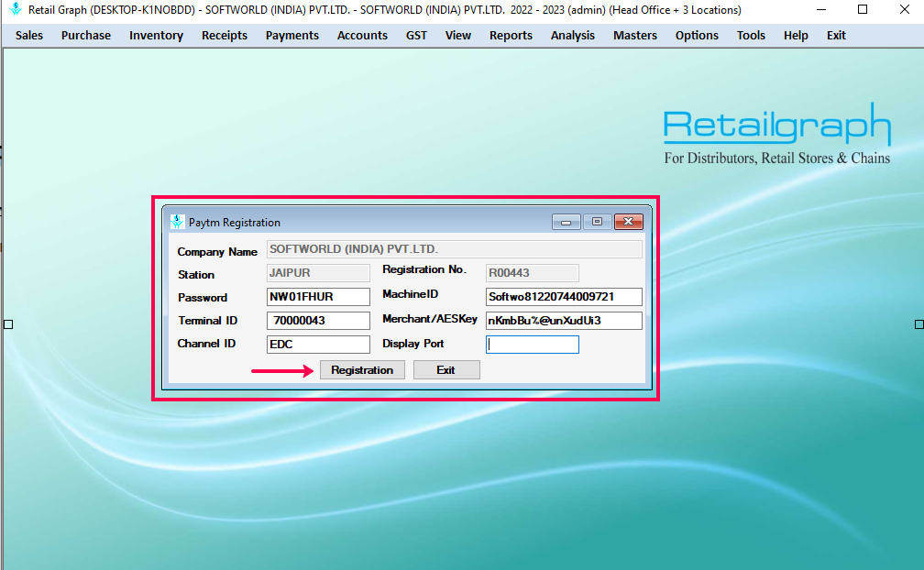Screen dimensions: 924x570
Task: Focus the Display Port field
Action: tap(532, 345)
